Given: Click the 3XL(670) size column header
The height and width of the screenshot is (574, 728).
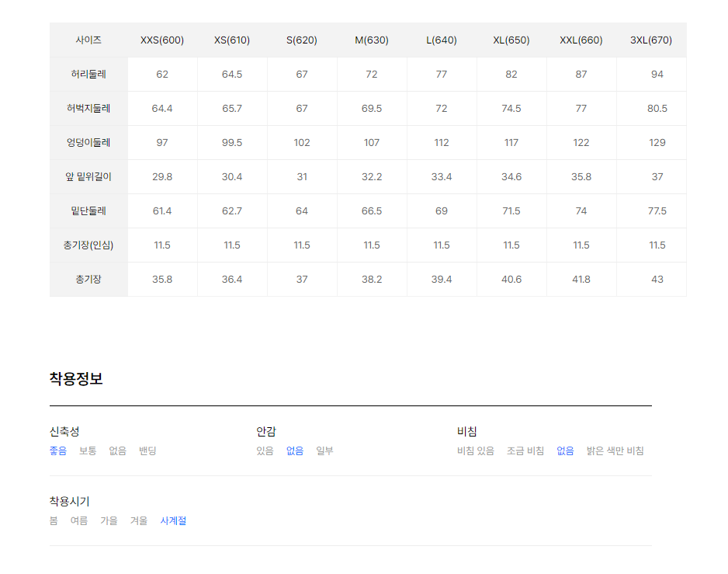Looking at the screenshot, I should (651, 40).
